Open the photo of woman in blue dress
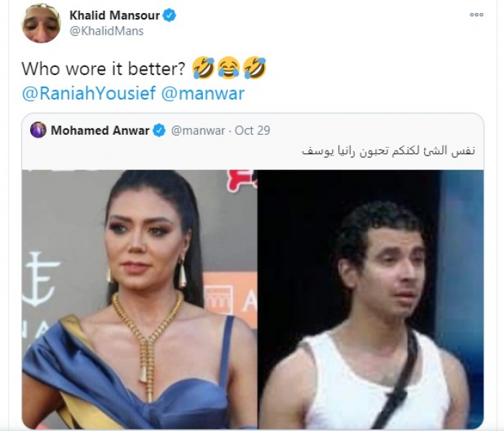The image size is (504, 431). (140, 299)
